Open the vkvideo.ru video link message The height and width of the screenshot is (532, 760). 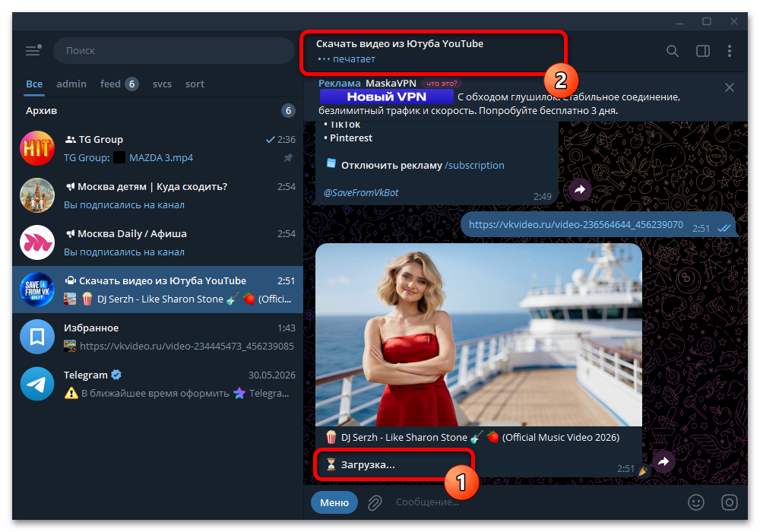pyautogui.click(x=576, y=225)
